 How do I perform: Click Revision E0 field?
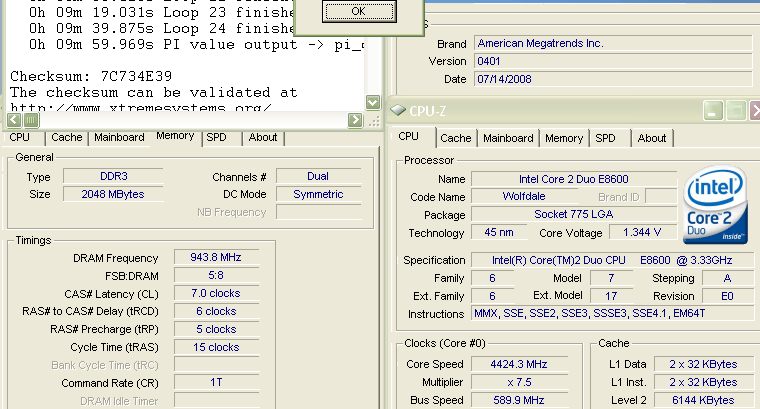tap(728, 296)
